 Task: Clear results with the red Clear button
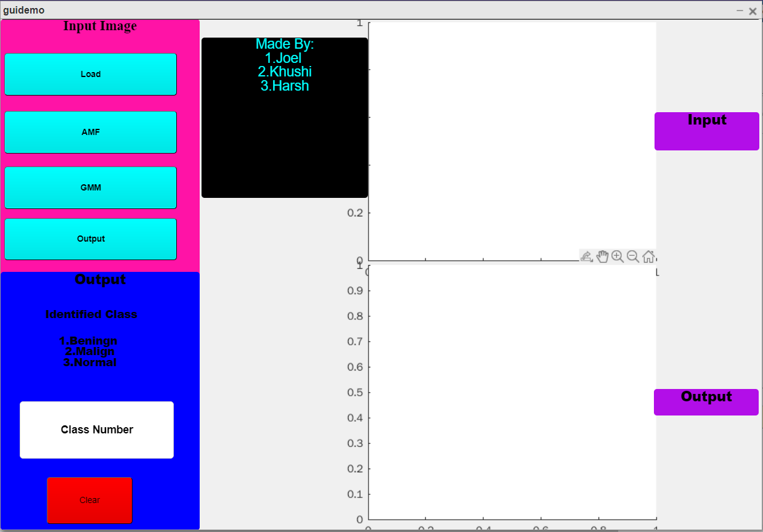tap(89, 500)
